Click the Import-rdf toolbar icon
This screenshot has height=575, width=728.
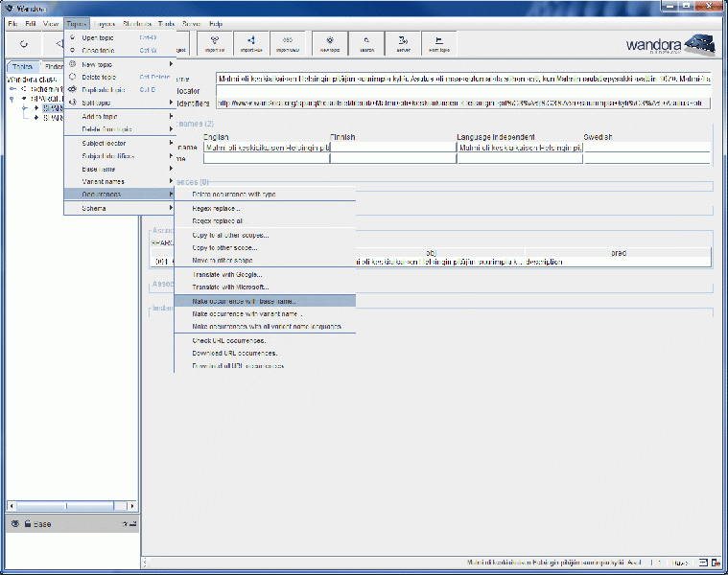251,42
